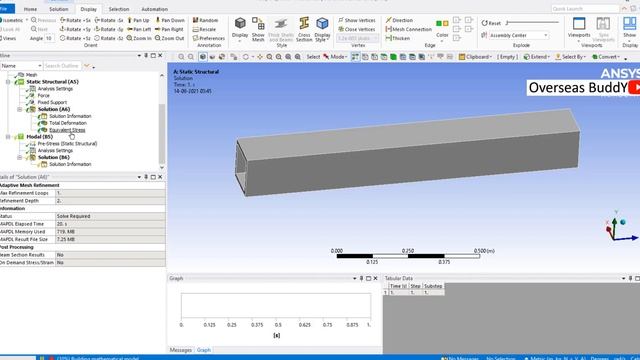Click Rescale annotation button

pyautogui.click(x=204, y=29)
